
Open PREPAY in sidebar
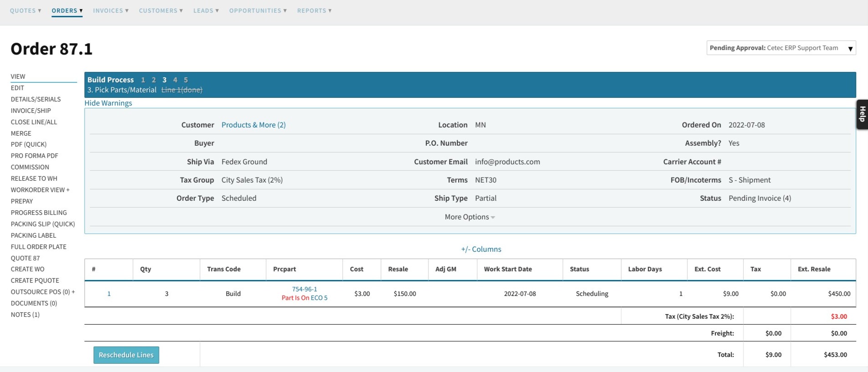[x=22, y=201]
